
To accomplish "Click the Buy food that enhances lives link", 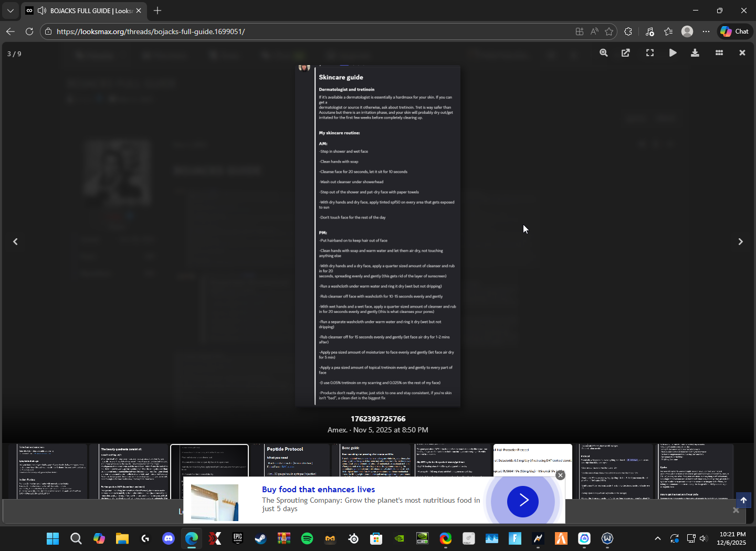I will point(318,490).
